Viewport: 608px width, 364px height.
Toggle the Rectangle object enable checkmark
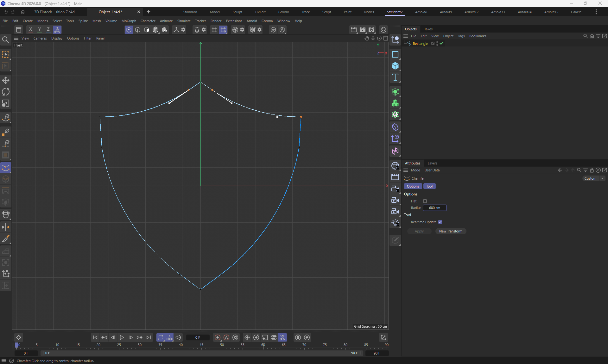[441, 44]
